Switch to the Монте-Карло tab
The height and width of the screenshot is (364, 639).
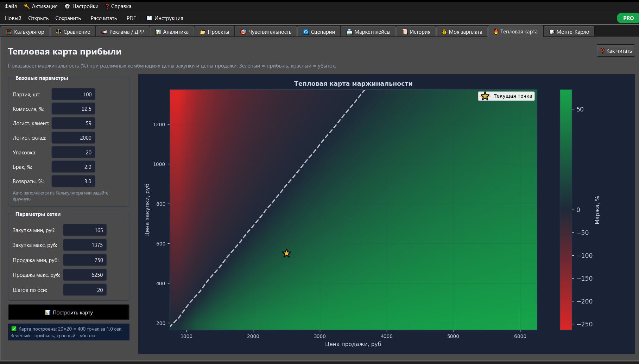(x=569, y=32)
